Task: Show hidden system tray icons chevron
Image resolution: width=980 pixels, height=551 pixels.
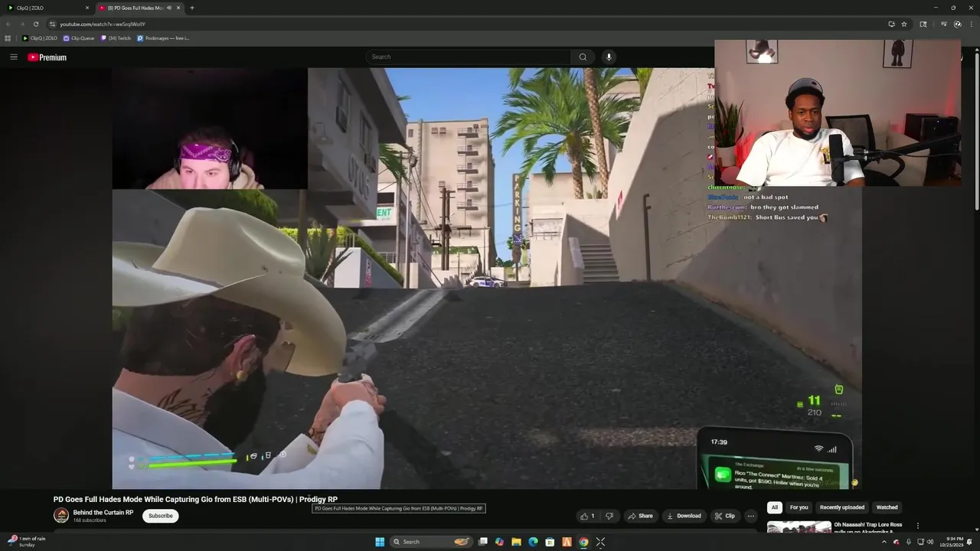Action: pos(884,542)
